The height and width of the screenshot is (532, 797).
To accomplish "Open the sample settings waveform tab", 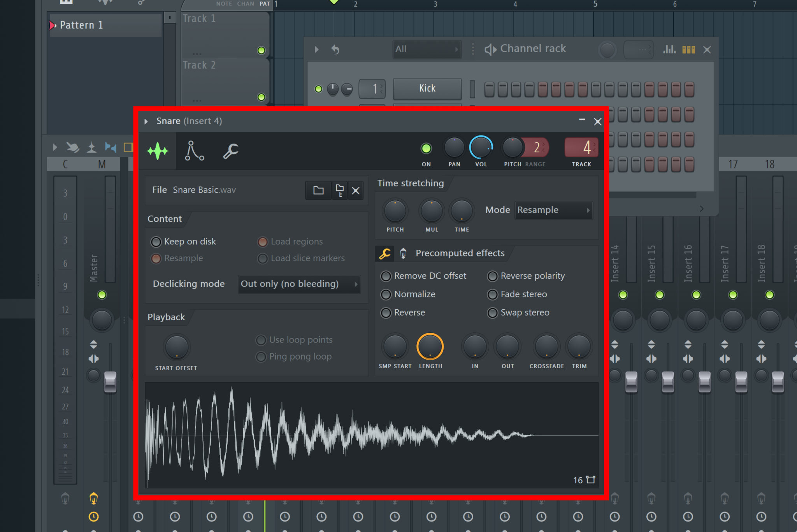I will click(x=158, y=151).
